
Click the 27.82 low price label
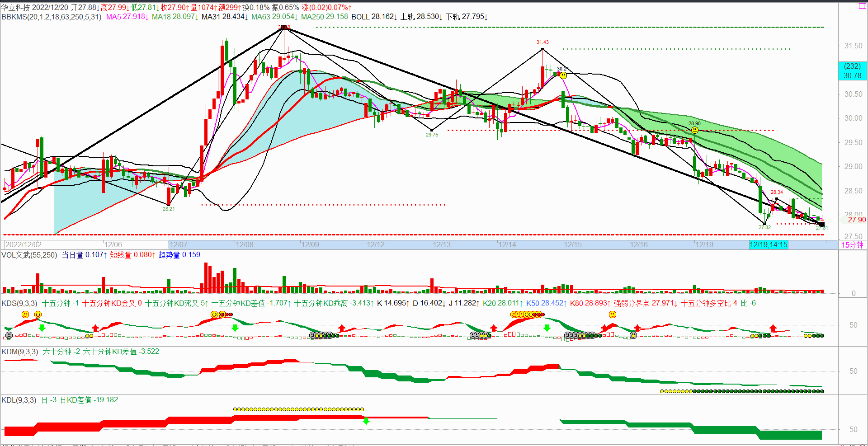click(x=764, y=227)
